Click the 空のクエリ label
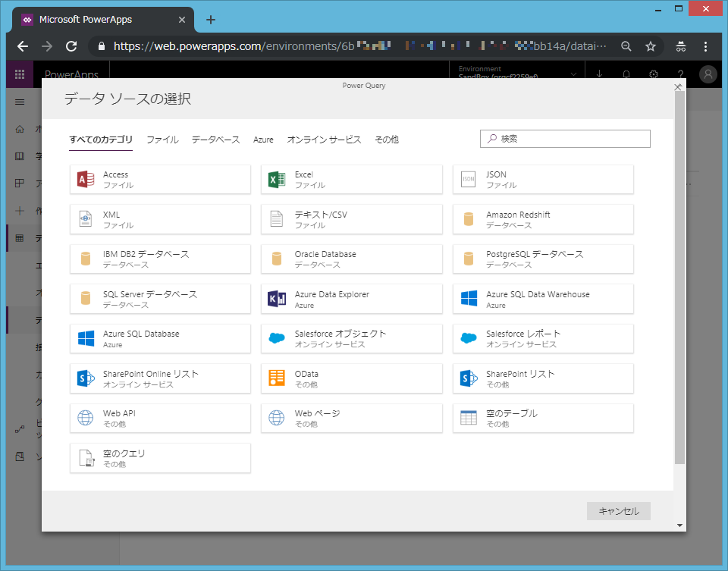Viewport: 728px width, 571px height. pos(124,453)
